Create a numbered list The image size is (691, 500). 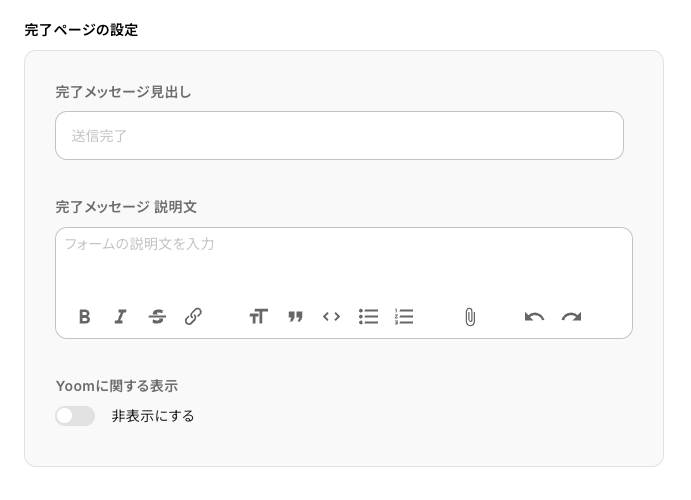(x=404, y=317)
